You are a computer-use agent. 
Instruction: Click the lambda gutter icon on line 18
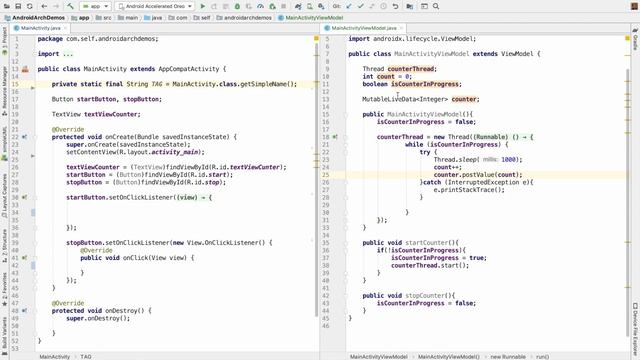coord(335,137)
